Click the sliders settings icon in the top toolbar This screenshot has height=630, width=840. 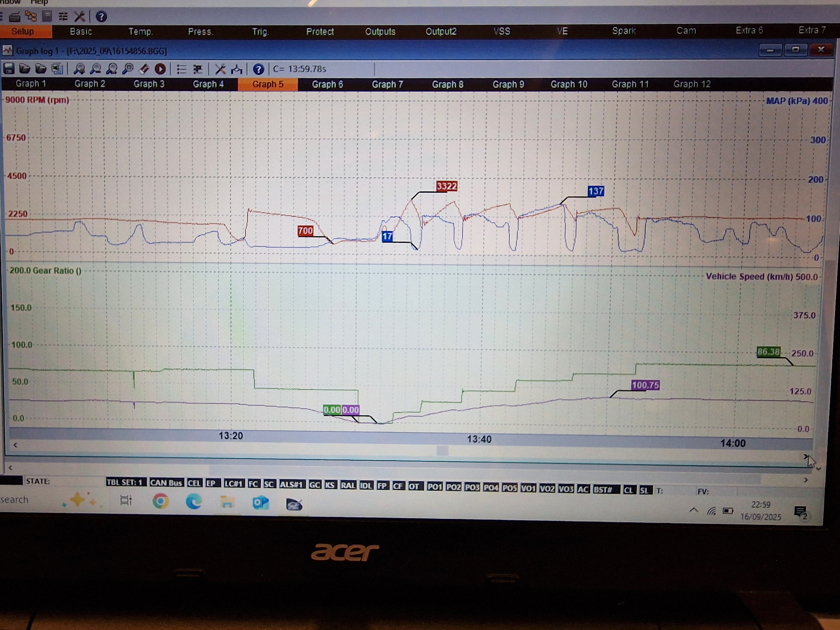point(63,16)
